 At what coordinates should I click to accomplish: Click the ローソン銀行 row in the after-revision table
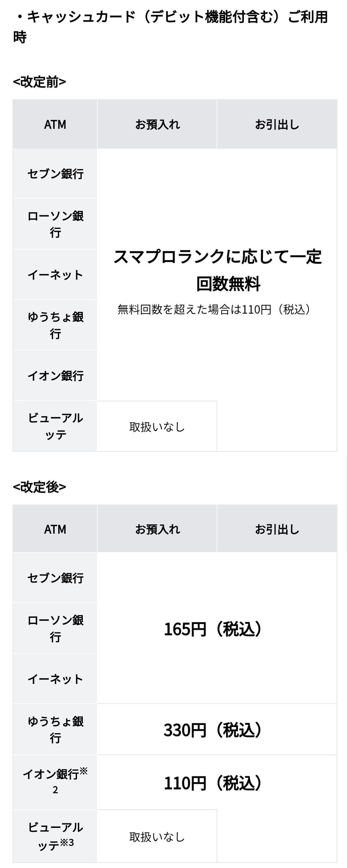(55, 628)
